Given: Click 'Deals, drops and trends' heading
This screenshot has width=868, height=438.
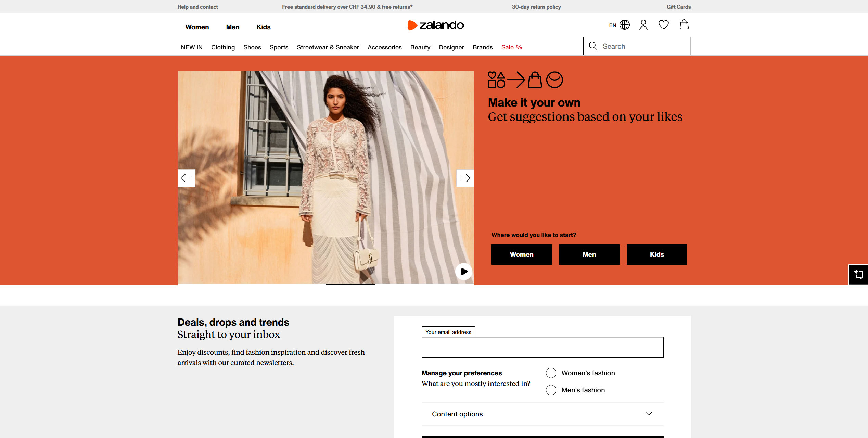Looking at the screenshot, I should [233, 322].
